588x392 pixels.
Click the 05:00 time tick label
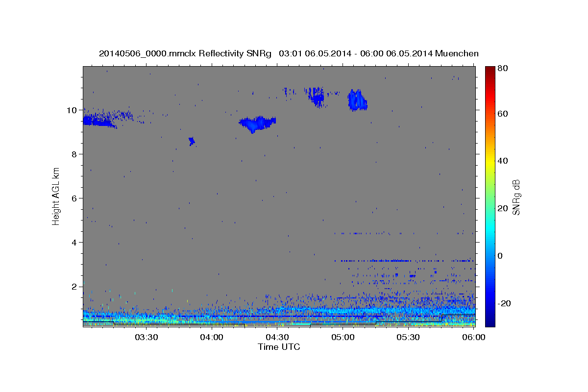tap(343, 337)
